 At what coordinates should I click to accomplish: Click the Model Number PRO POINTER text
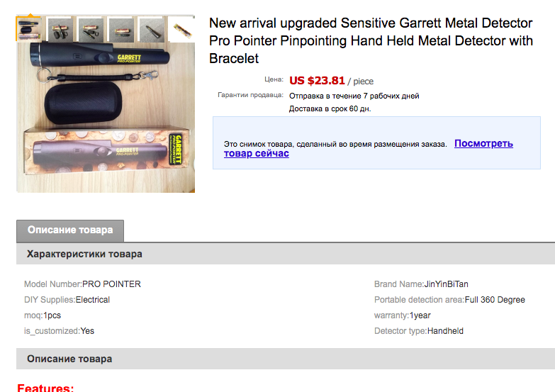click(111, 284)
